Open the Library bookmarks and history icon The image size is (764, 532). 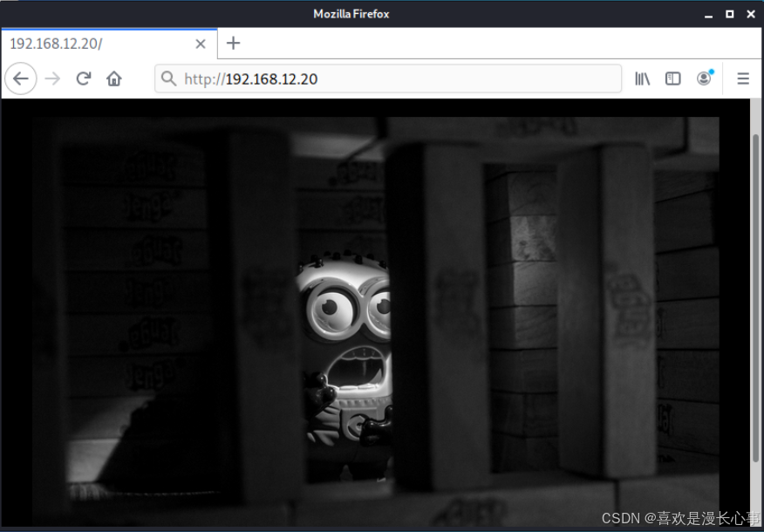click(x=642, y=78)
